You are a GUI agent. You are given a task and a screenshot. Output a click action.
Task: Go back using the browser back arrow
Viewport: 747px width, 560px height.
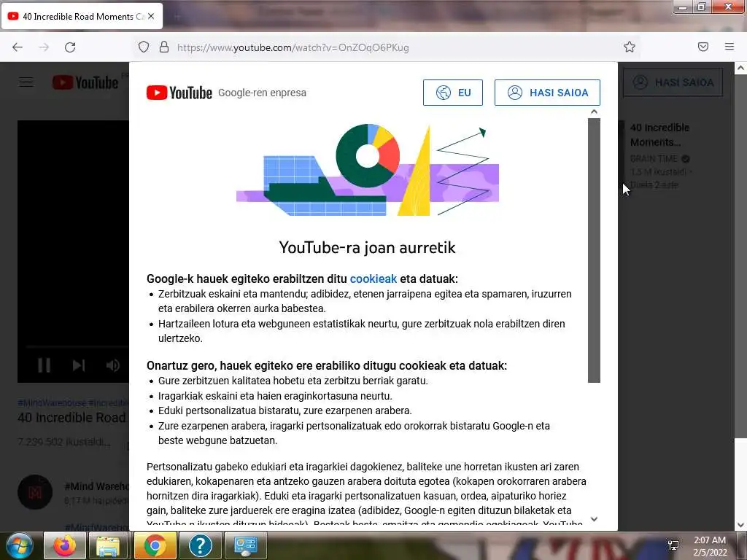click(x=18, y=47)
